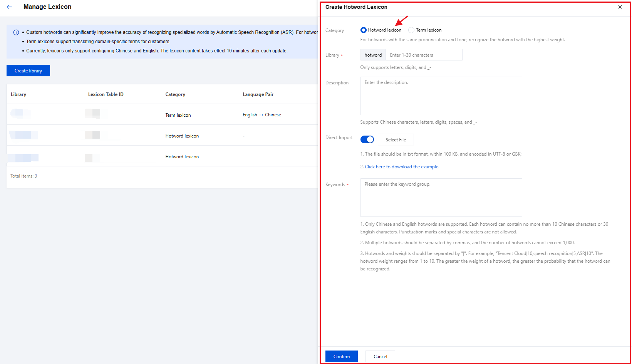
Task: Click the Lexicon Table ID column header
Action: tap(106, 94)
